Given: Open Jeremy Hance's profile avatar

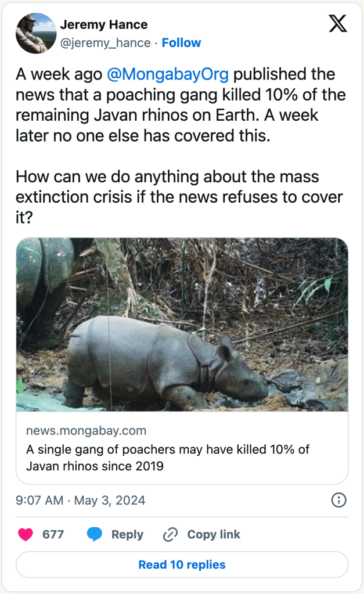Looking at the screenshot, I should pos(36,33).
